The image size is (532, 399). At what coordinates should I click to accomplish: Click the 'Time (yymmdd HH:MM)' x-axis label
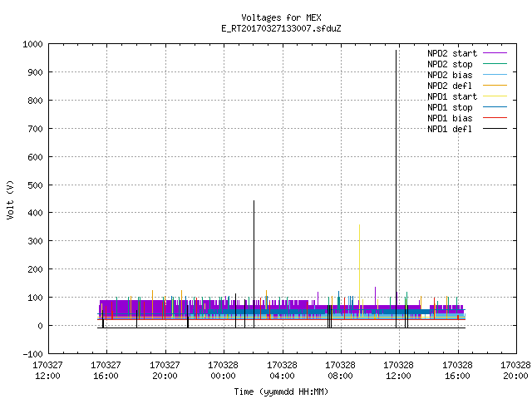281,392
